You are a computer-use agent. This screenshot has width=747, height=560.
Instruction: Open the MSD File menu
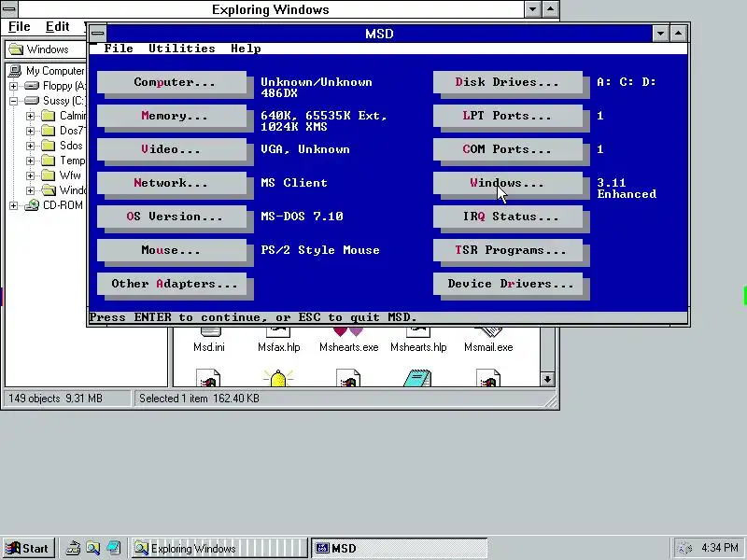(x=119, y=49)
